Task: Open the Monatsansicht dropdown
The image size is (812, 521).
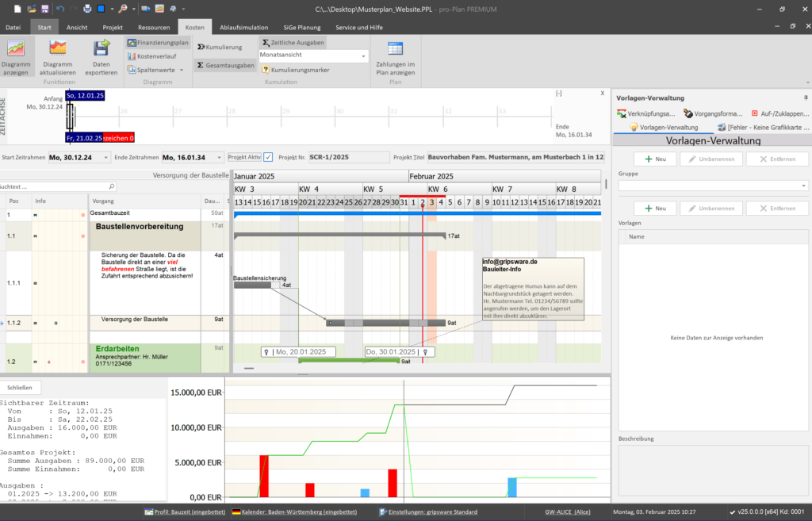Action: [x=364, y=56]
